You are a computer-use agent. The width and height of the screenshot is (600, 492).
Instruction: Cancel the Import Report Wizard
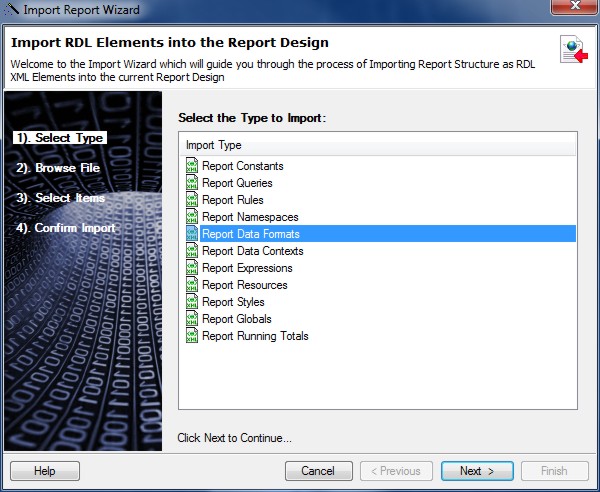pos(318,471)
